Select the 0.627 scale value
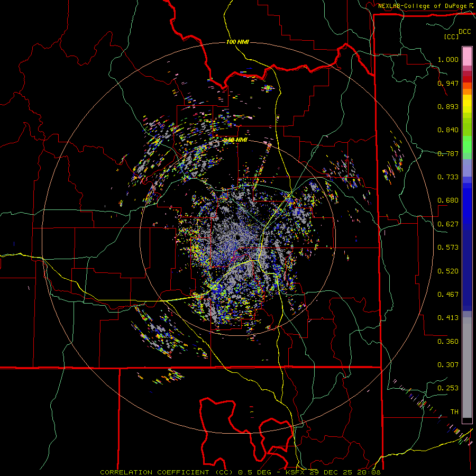 coord(448,224)
